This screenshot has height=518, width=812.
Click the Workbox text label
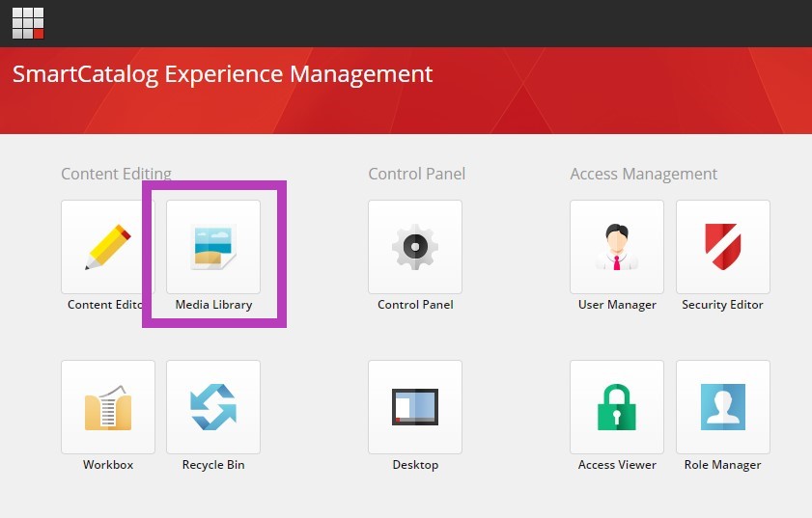pos(108,464)
